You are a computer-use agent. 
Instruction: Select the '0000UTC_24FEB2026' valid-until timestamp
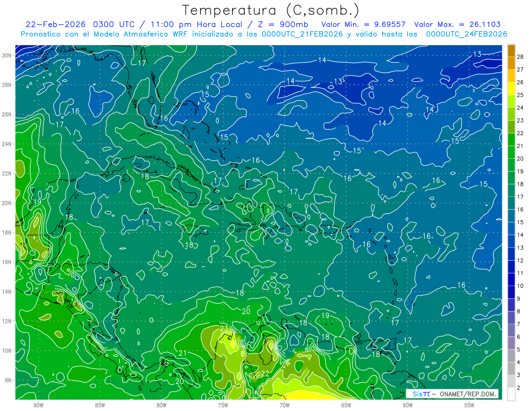tap(466, 34)
